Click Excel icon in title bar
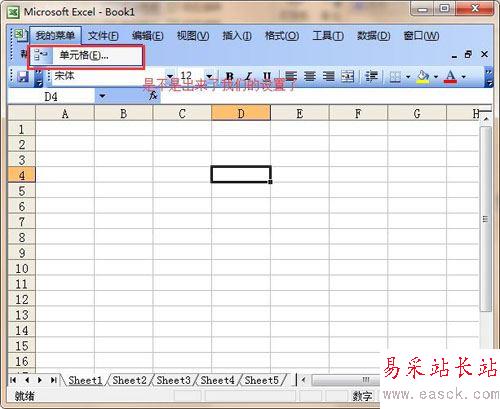The image size is (500, 409). coord(14,12)
